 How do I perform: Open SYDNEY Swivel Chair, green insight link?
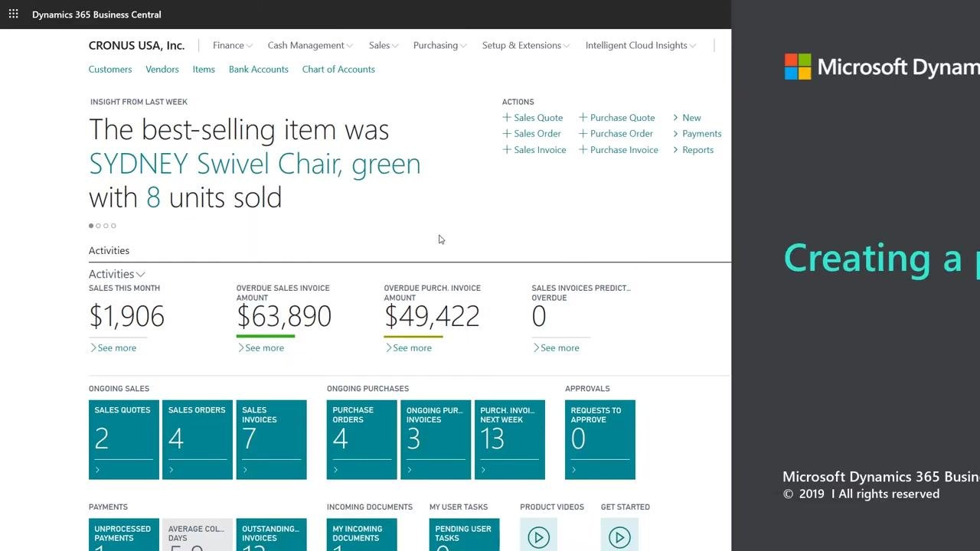[255, 164]
